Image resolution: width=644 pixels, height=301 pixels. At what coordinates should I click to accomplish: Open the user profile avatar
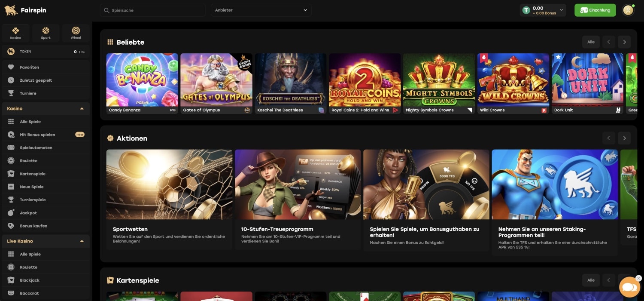pyautogui.click(x=628, y=10)
